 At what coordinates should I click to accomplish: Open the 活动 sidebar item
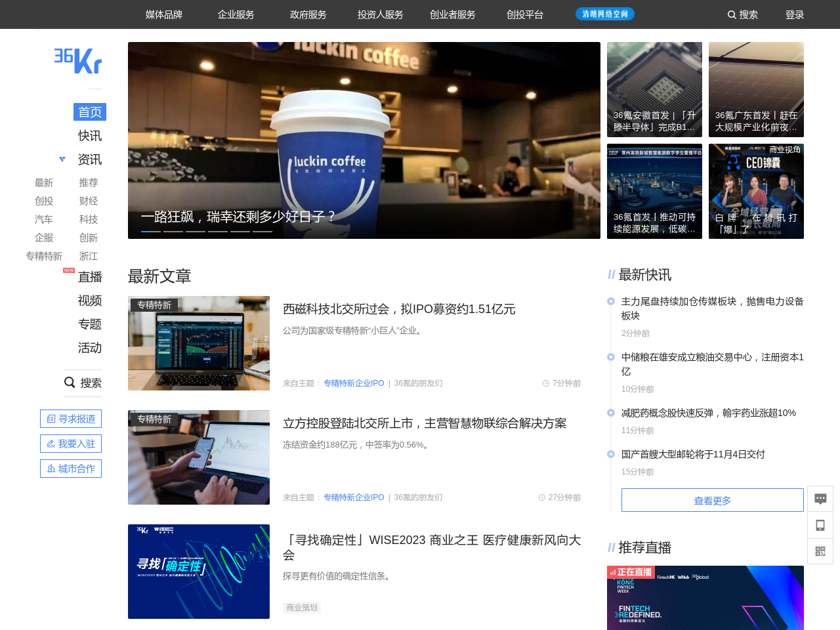click(x=90, y=348)
